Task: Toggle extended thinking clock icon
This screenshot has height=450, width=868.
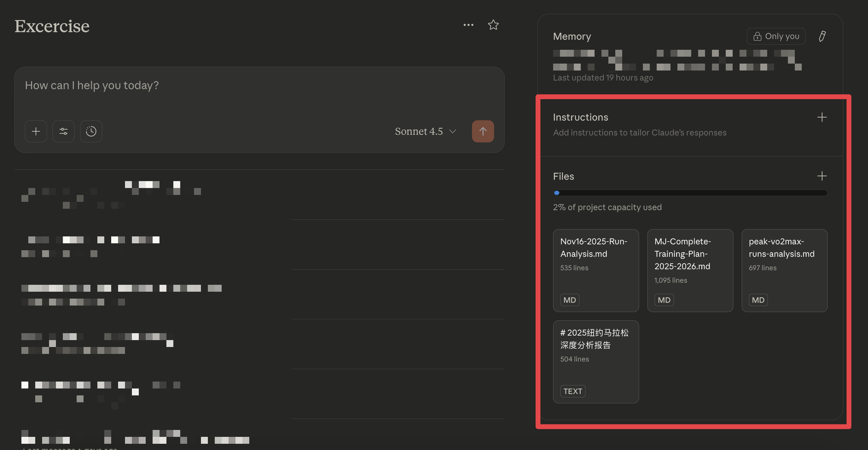Action: (x=91, y=131)
